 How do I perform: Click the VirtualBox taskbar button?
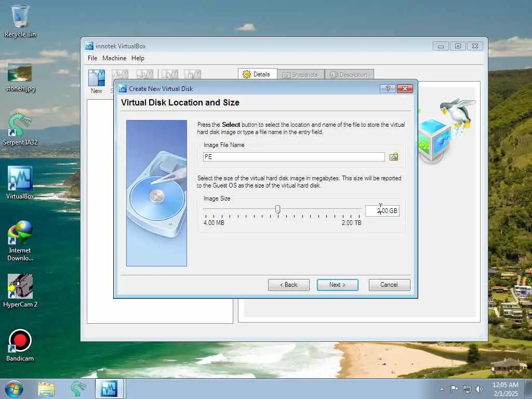[110, 389]
